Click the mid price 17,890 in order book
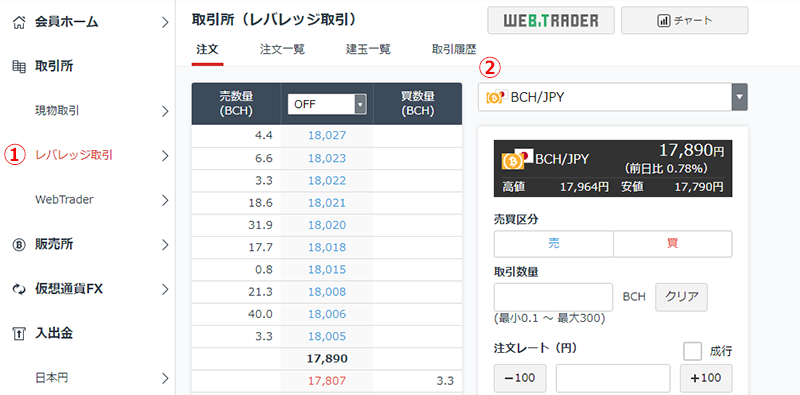The width and height of the screenshot is (800, 395). pos(327,359)
